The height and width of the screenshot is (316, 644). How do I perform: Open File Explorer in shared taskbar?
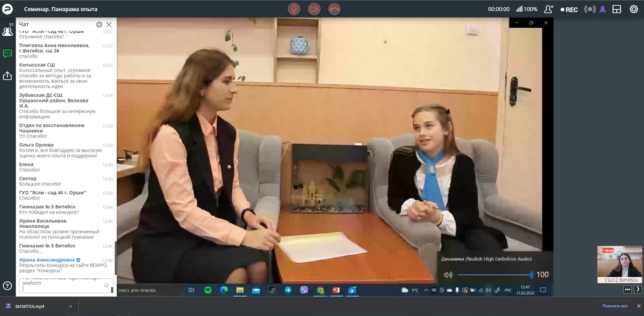click(x=240, y=290)
